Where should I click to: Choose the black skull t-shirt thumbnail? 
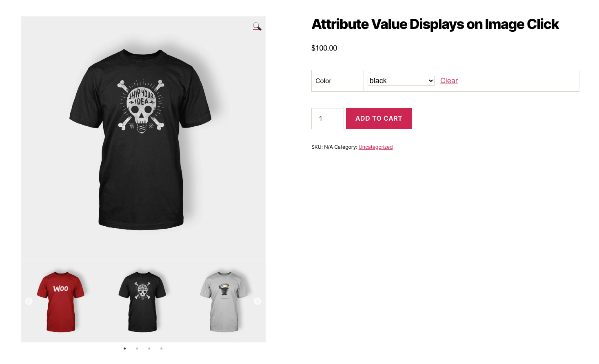pos(142,302)
